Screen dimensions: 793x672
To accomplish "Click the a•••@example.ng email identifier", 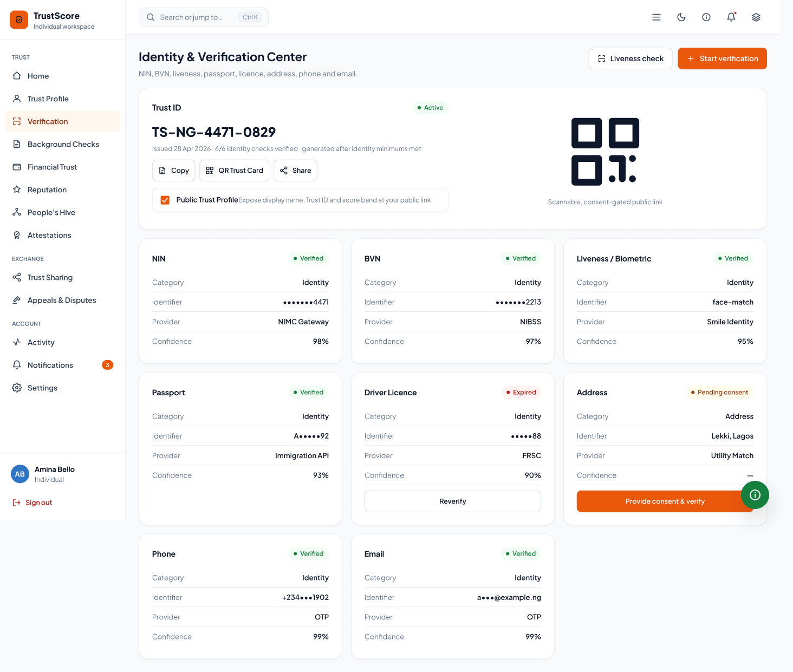I will point(509,597).
